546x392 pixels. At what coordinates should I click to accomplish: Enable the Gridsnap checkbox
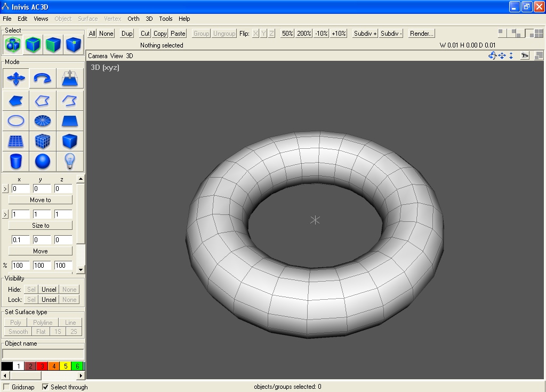click(6, 387)
